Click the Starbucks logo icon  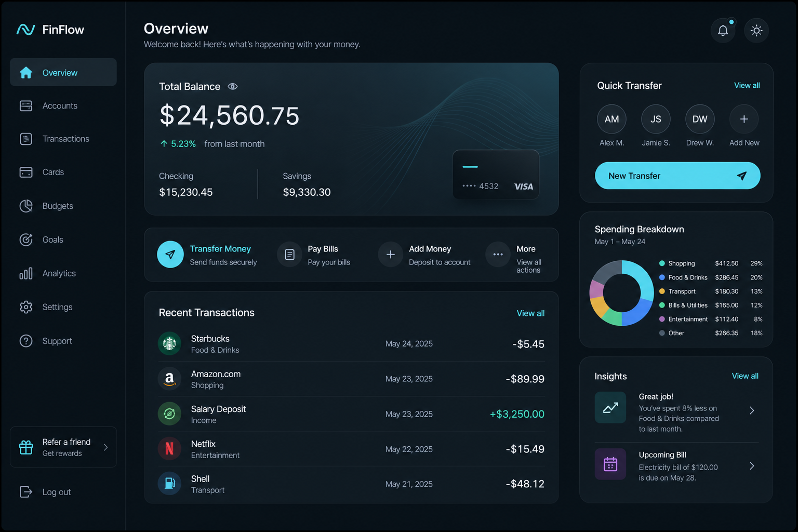coord(169,343)
